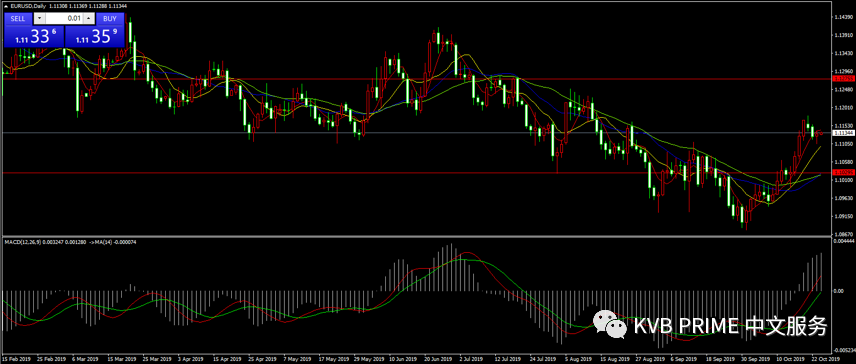The height and width of the screenshot is (364, 856).
Task: Click the 18 Sep 2019 date label
Action: pyautogui.click(x=722, y=360)
